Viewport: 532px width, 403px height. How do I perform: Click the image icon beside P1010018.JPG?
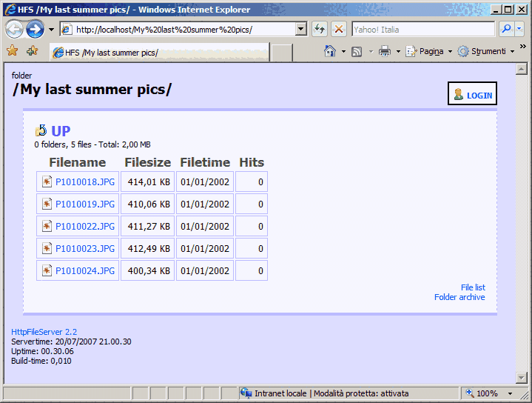47,181
